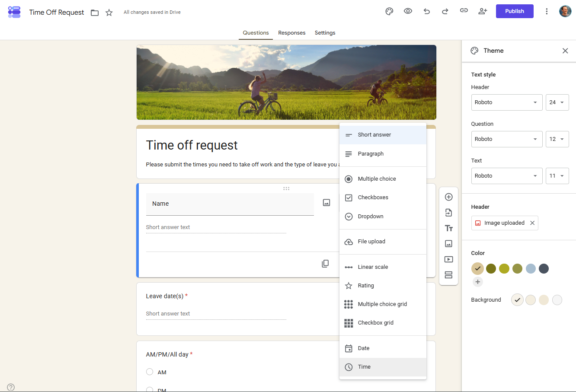
Task: Open the Question font Roboto dropdown
Action: [507, 139]
